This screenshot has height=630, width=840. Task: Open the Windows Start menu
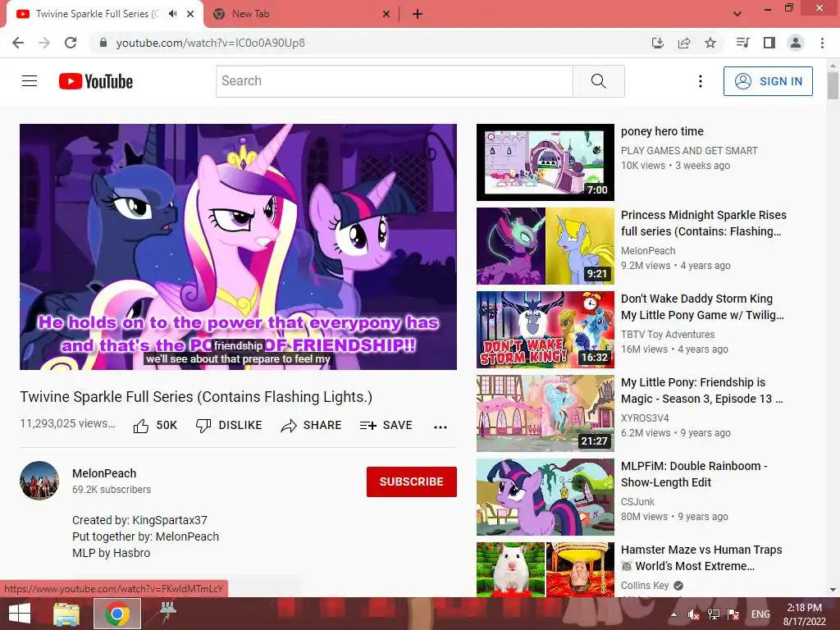pyautogui.click(x=20, y=614)
